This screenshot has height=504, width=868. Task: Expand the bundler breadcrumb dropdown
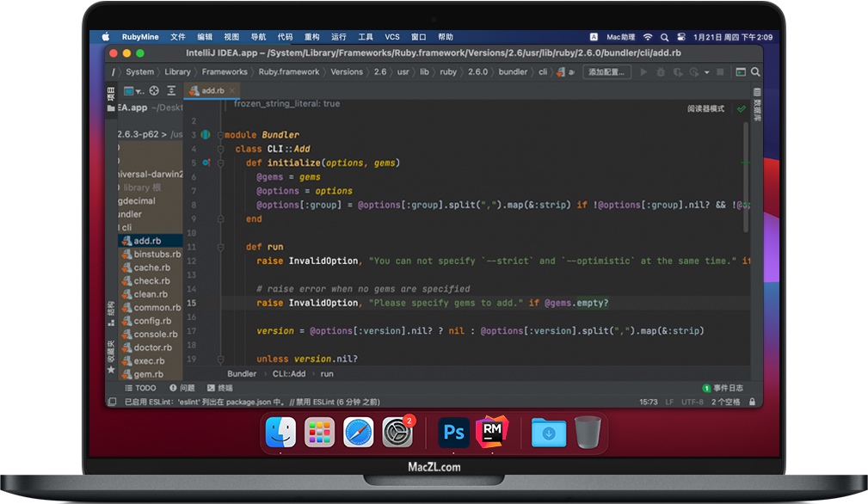pyautogui.click(x=513, y=72)
